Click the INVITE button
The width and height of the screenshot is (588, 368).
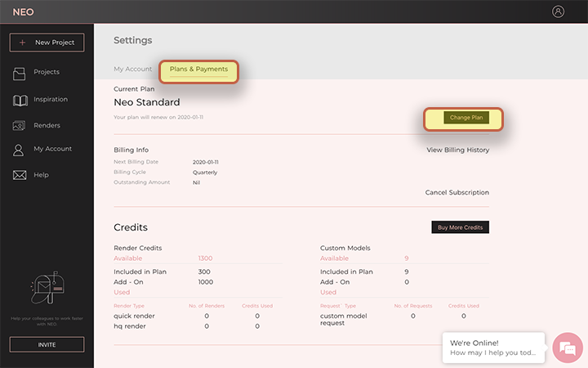pos(47,344)
